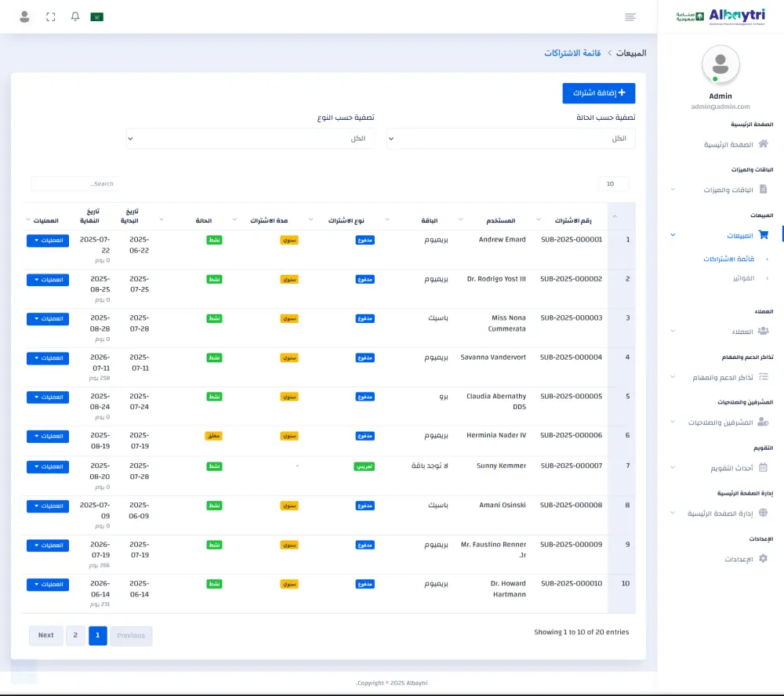This screenshot has width=784, height=696.
Task: Open العمليات dropdown for SUB-2025-000007
Action: 48,466
